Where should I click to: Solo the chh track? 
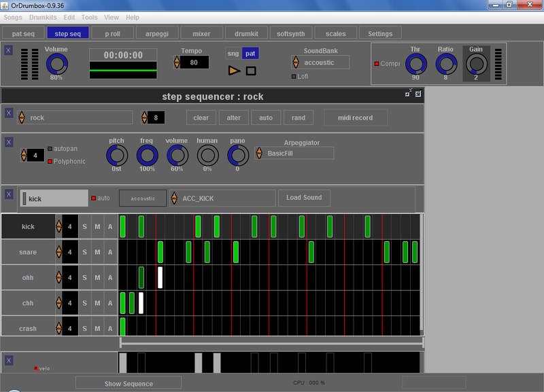point(84,303)
